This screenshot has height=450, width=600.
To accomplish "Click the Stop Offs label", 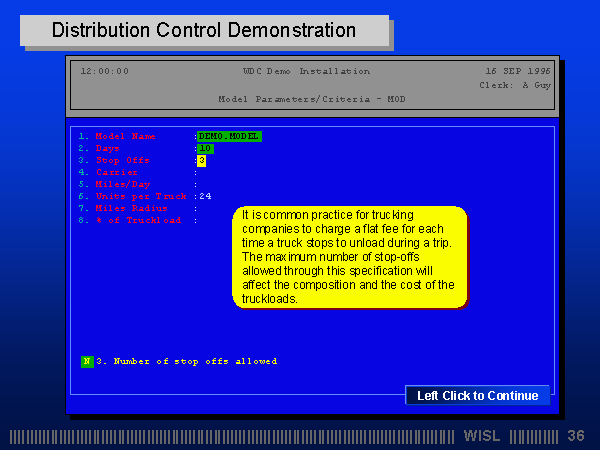I will pos(122,160).
